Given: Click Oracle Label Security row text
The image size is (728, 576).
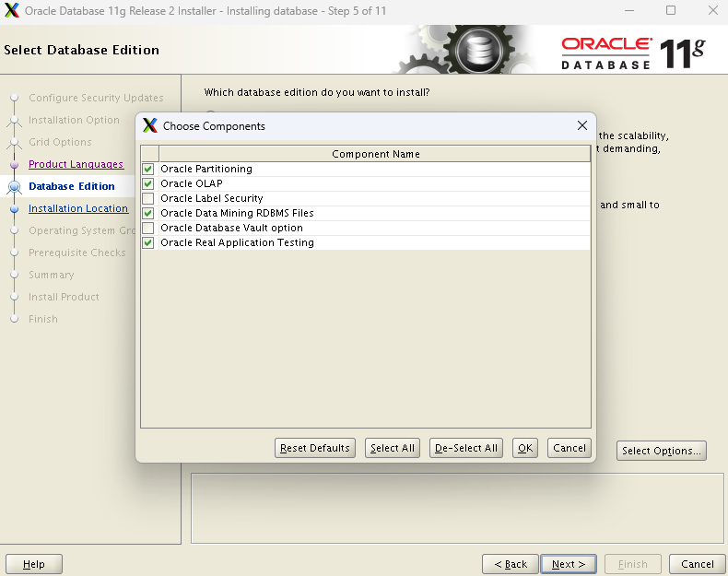Looking at the screenshot, I should (212, 199).
